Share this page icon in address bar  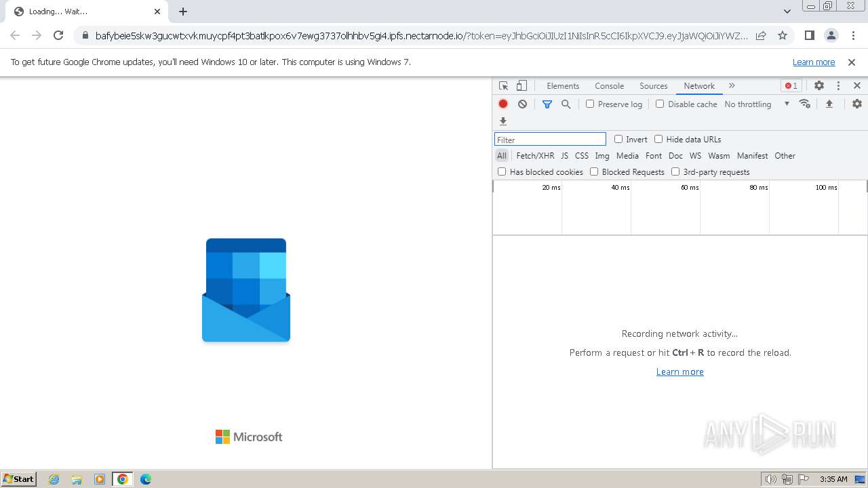[761, 35]
